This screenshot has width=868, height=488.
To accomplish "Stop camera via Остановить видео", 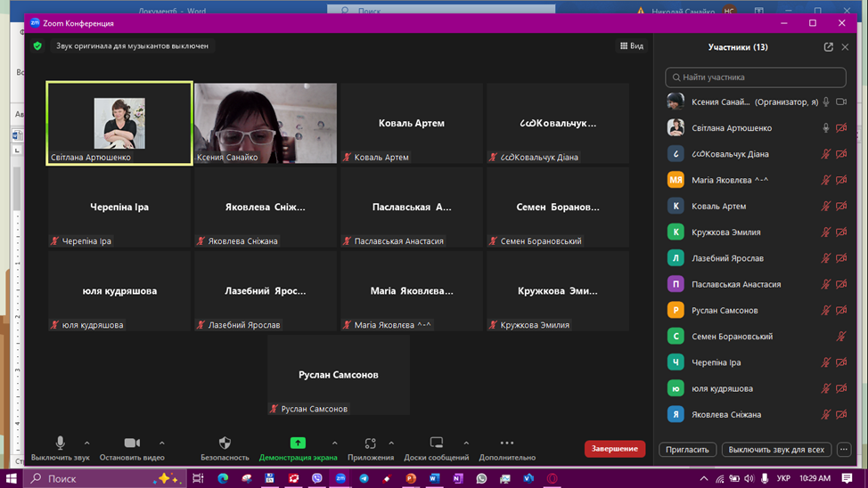I will point(132,449).
